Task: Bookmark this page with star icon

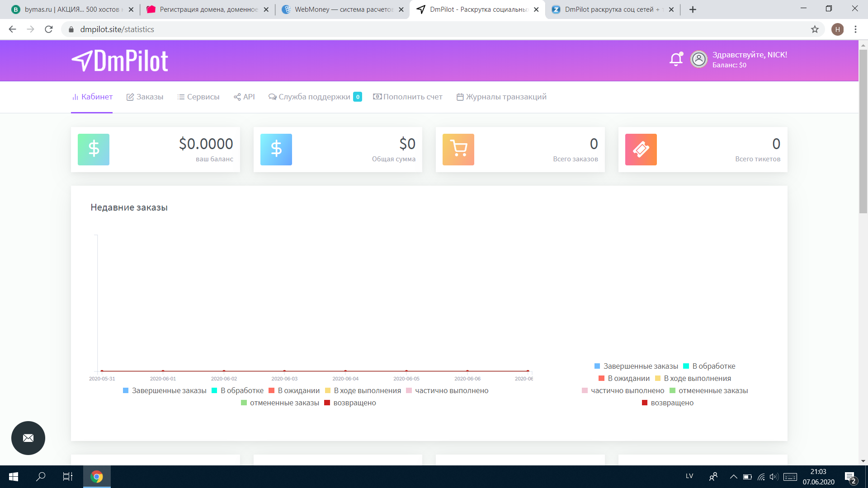Action: [x=815, y=29]
